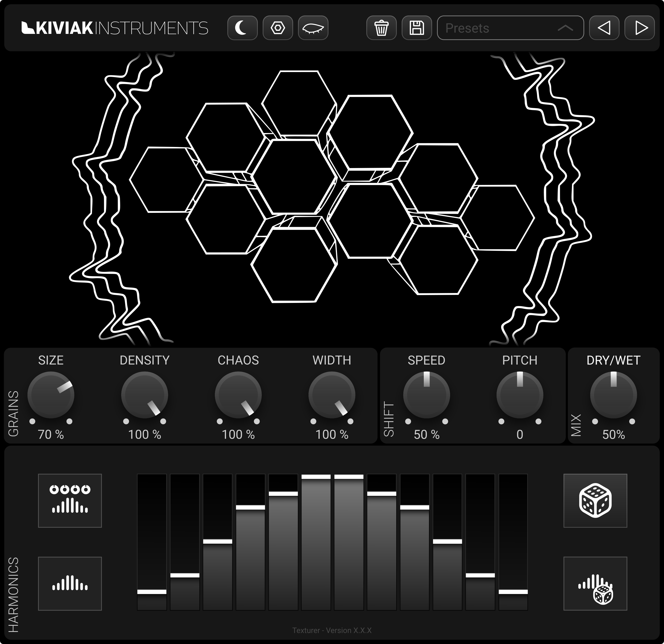Click the Kiviak Instruments logo
This screenshot has width=664, height=644.
115,28
